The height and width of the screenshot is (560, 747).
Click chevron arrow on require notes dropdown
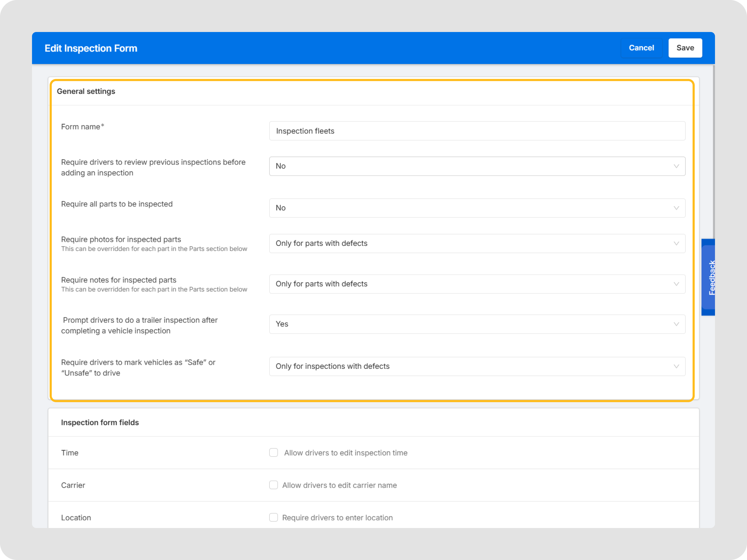click(676, 284)
